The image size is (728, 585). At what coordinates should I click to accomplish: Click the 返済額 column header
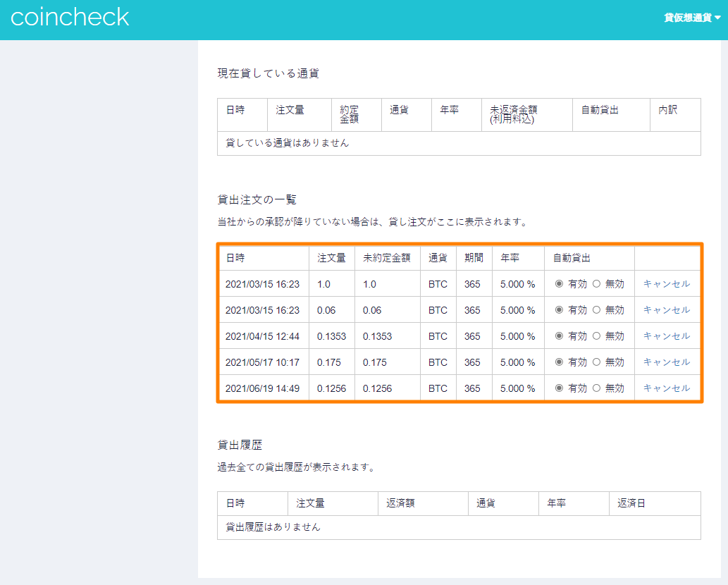point(400,503)
